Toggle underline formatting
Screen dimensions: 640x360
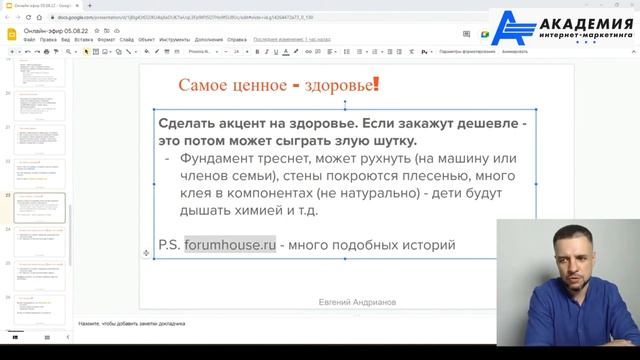(276, 52)
